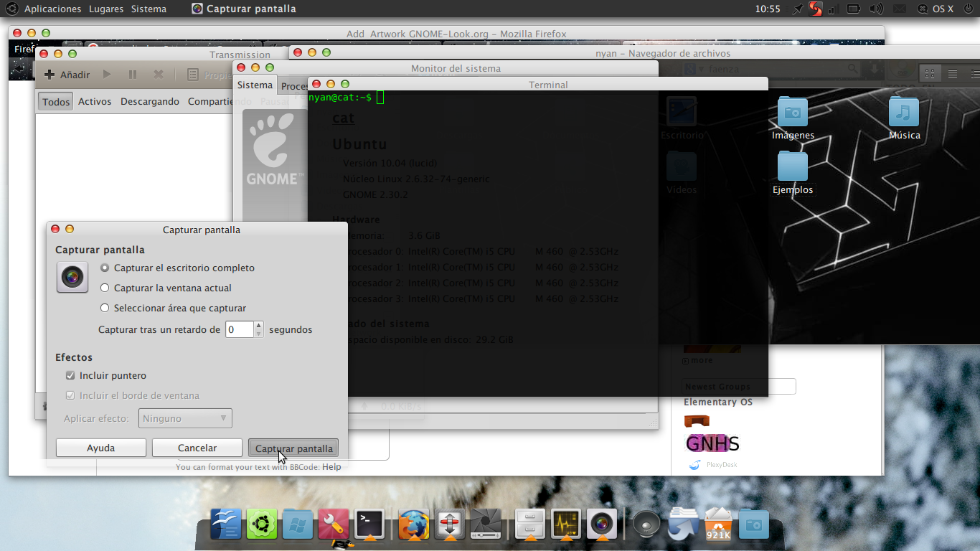Open Transmission from the dock
This screenshot has width=980, height=551.
pyautogui.click(x=450, y=524)
